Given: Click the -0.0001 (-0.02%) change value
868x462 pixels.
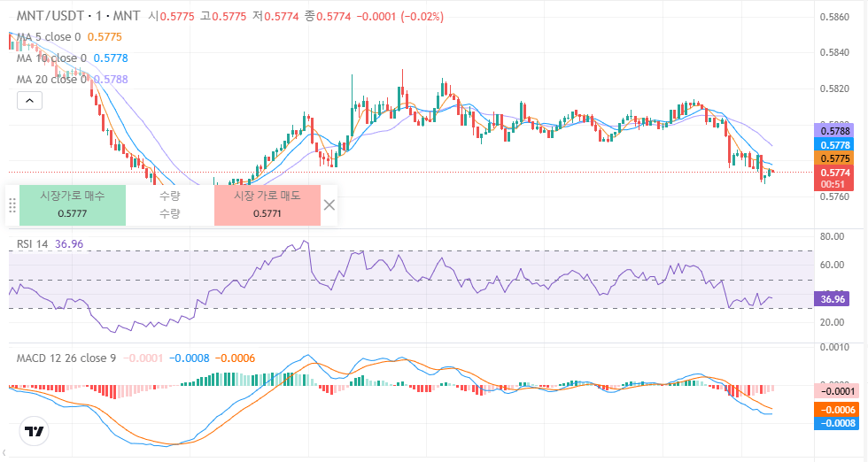Looking at the screenshot, I should point(399,17).
